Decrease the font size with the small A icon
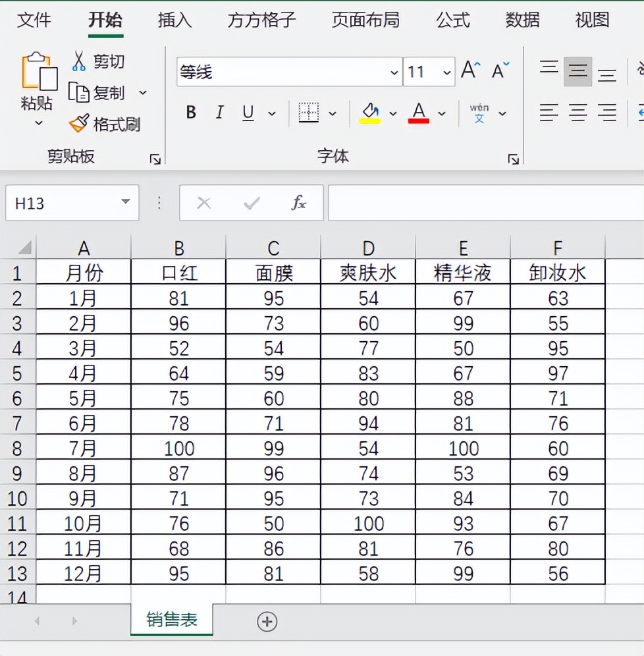The image size is (644, 656). (x=499, y=70)
